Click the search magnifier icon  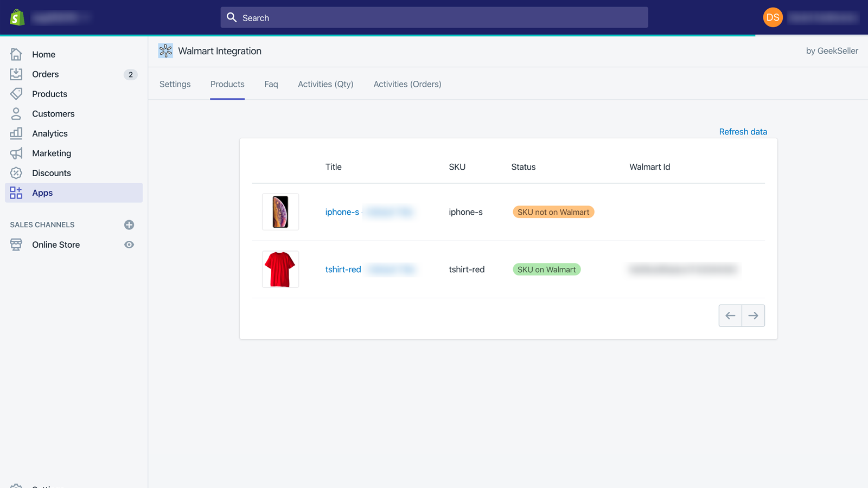[232, 17]
